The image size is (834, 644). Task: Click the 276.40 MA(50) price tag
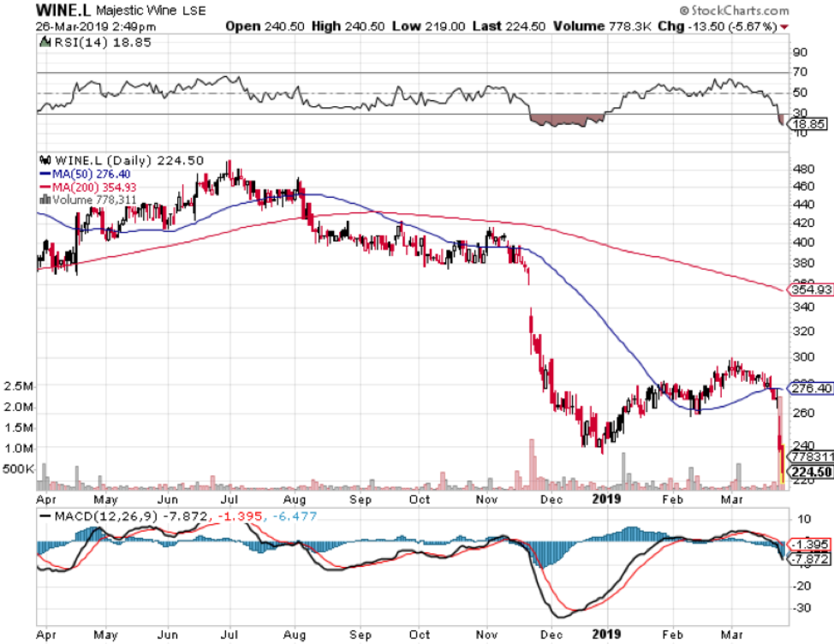(809, 388)
